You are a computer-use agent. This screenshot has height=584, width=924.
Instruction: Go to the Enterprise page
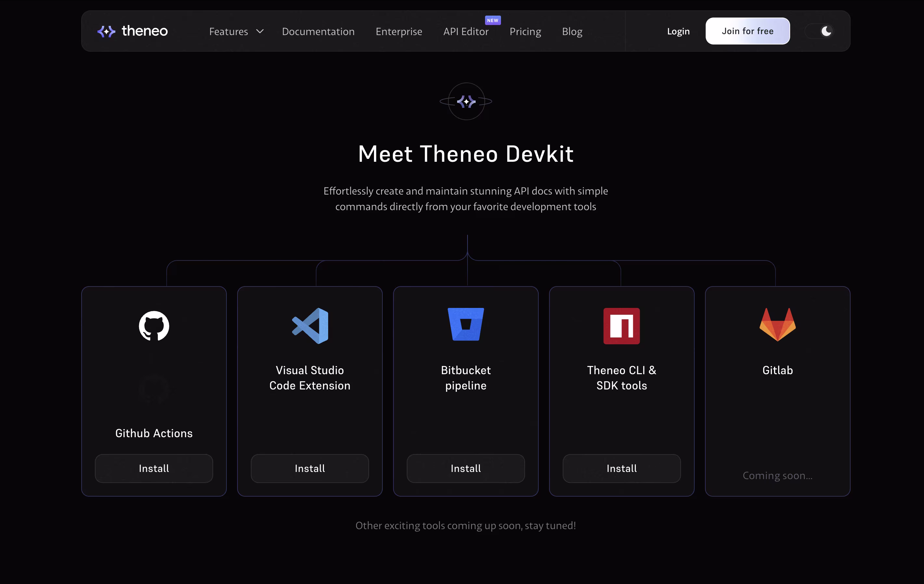click(399, 32)
